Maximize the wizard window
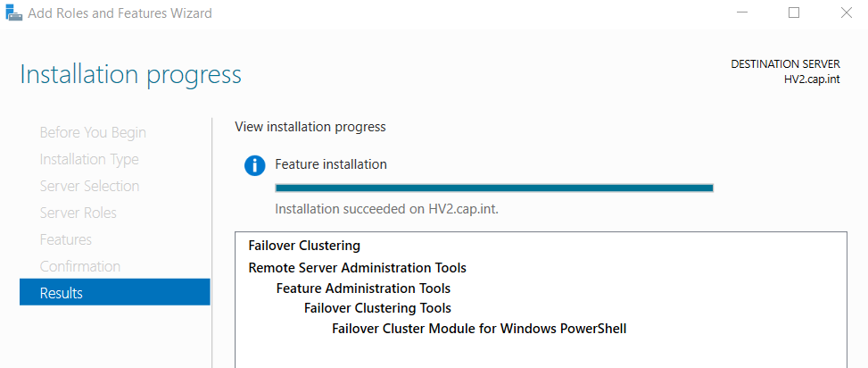868x368 pixels. point(794,13)
